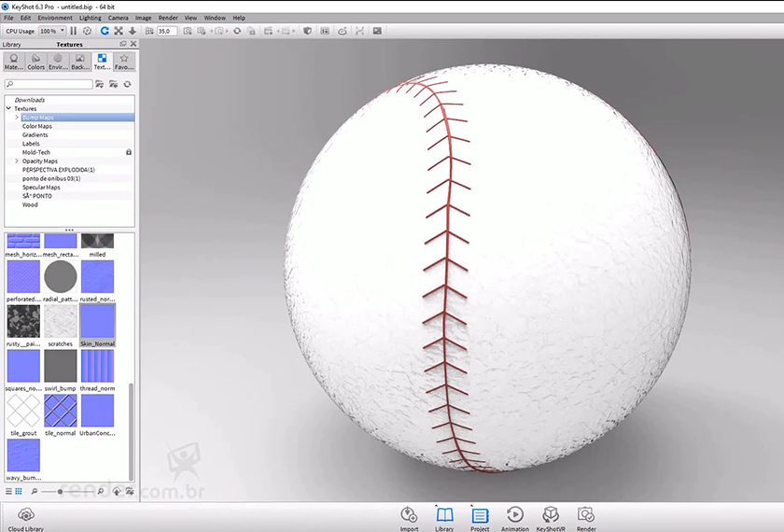This screenshot has height=532, width=784.
Task: Collapse the Textures tree node
Action: [8, 109]
